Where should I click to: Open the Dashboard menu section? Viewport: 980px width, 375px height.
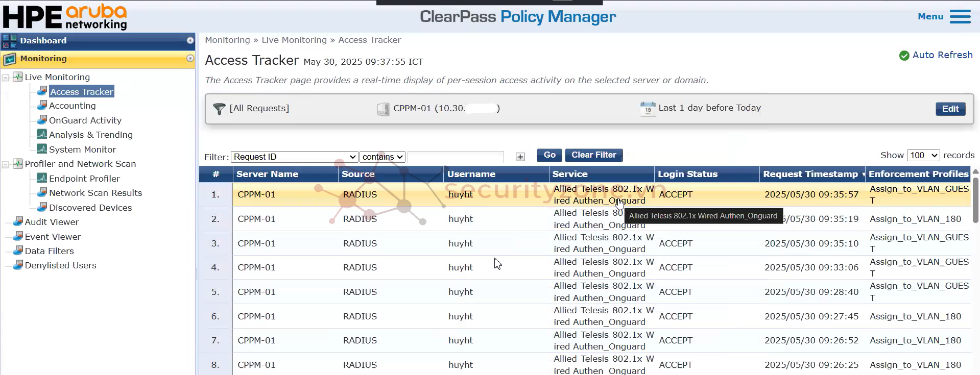point(98,41)
